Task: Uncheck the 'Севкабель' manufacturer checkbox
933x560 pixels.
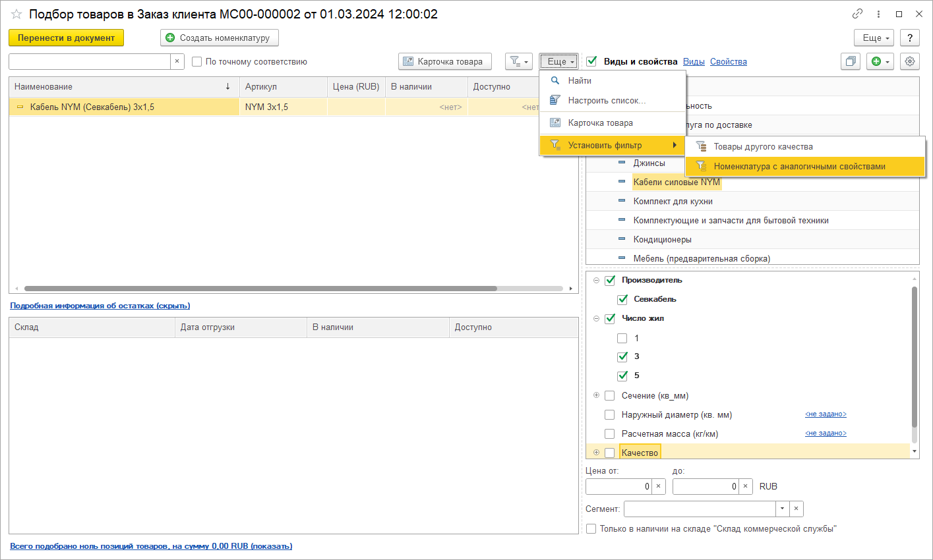Action: point(622,300)
